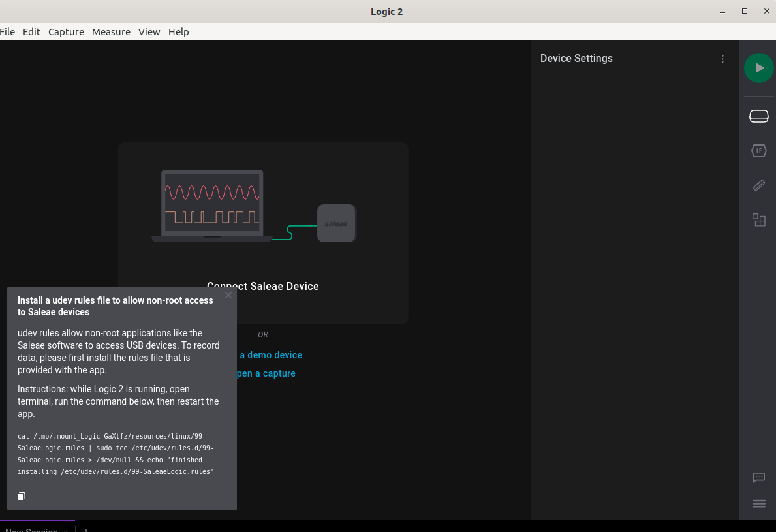Open the hamburger main menu icon
This screenshot has height=532, width=776.
758,504
